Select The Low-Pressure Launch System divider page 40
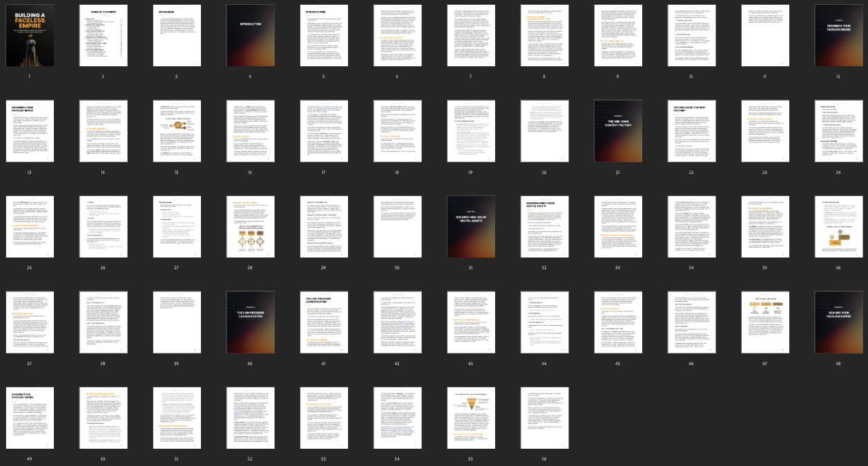Image resolution: width=868 pixels, height=466 pixels. 249,322
